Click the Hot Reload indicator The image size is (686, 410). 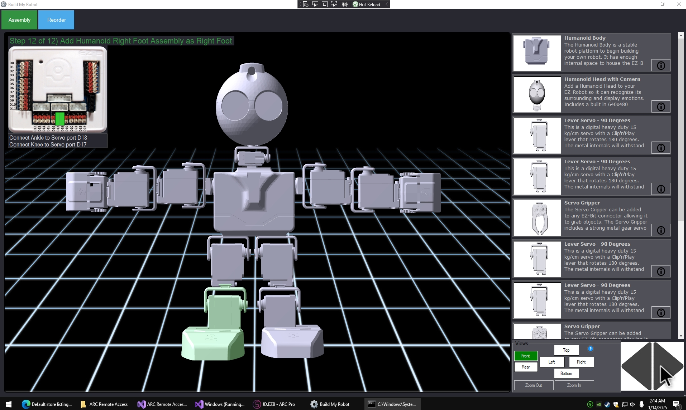366,4
